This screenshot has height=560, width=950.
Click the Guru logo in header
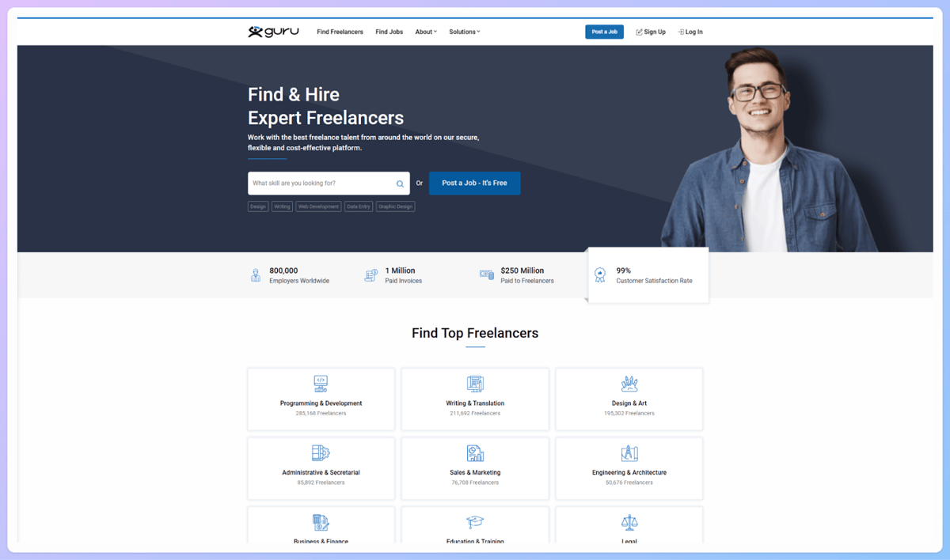click(x=273, y=32)
